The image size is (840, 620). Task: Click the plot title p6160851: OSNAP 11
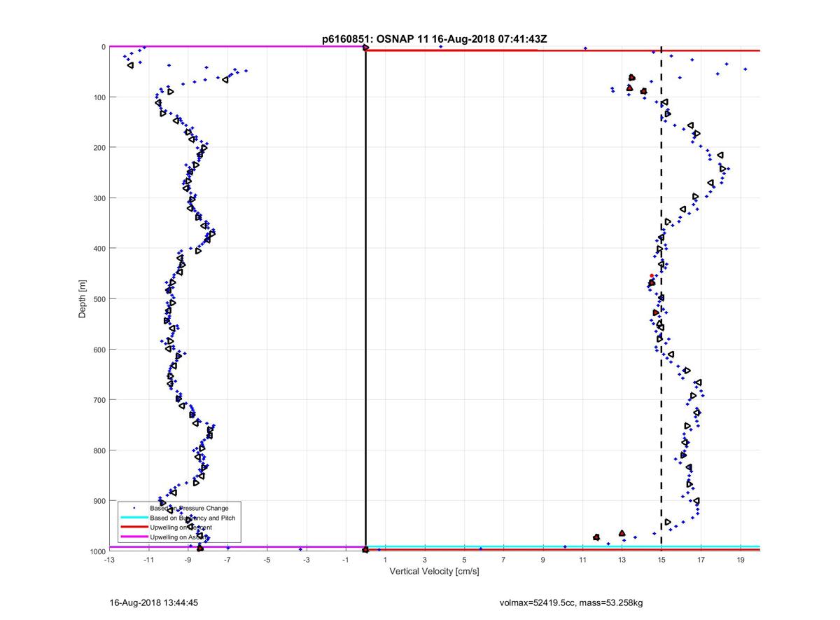pos(435,39)
